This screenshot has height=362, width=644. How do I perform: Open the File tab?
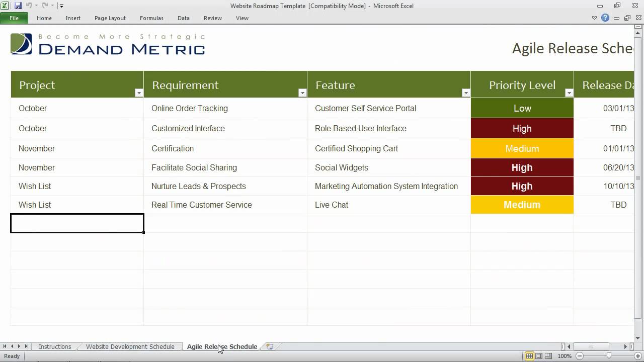click(x=14, y=18)
